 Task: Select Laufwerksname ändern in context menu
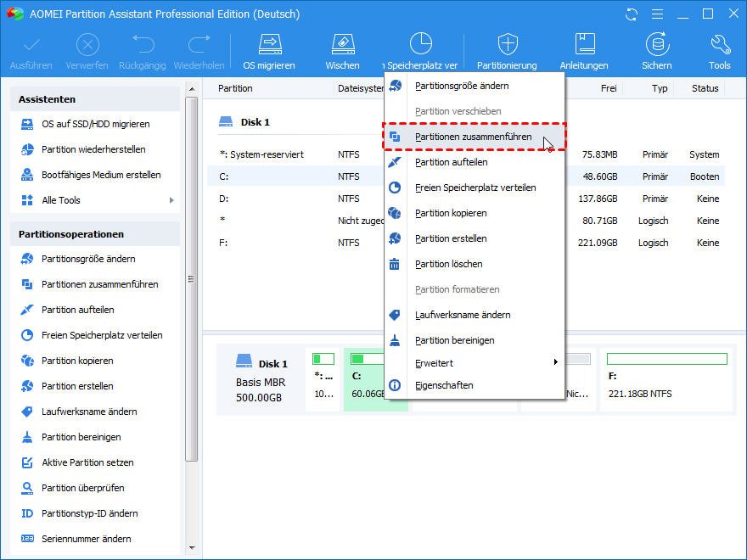coord(475,316)
